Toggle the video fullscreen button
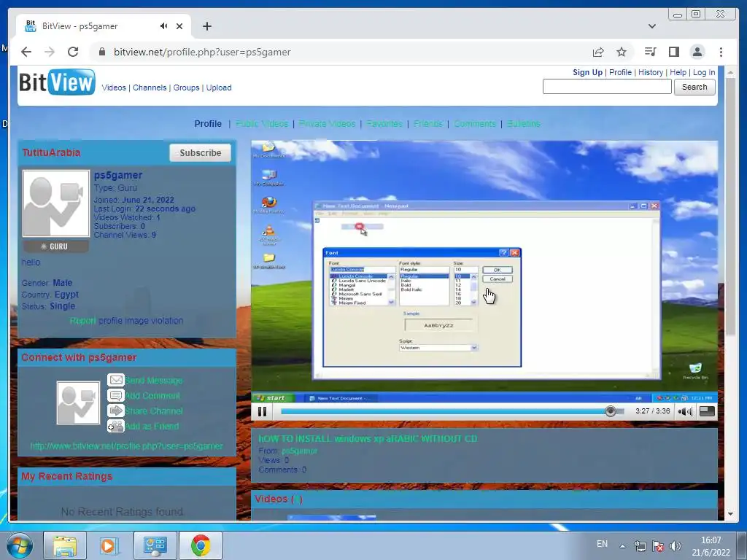 click(707, 411)
